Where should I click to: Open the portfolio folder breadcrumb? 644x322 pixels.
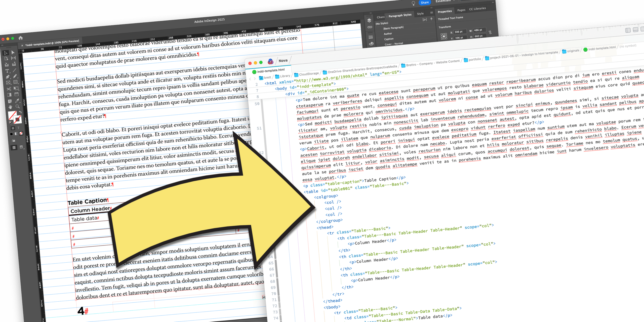[472, 59]
